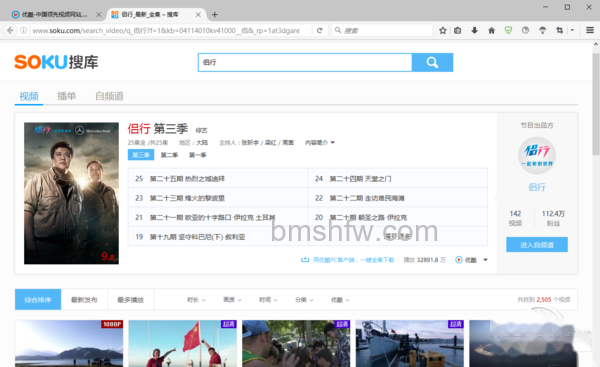Open the 优酷 site filter dropdown
Screen dimensions: 600x367
pyautogui.click(x=340, y=300)
